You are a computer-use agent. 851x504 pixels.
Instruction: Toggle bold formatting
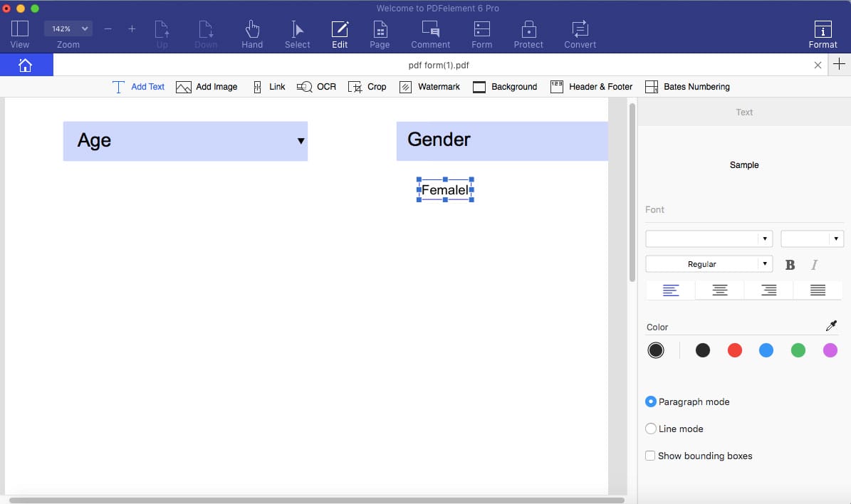pos(790,265)
